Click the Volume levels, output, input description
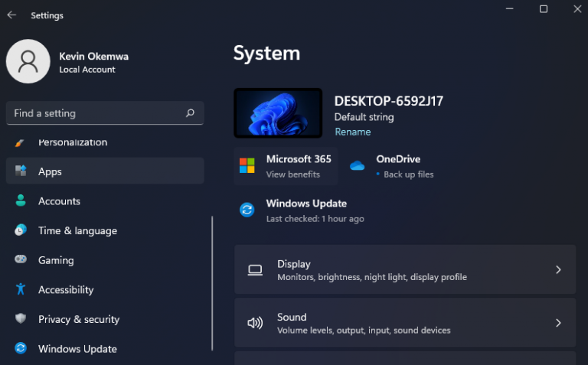The width and height of the screenshot is (588, 365). tap(364, 330)
